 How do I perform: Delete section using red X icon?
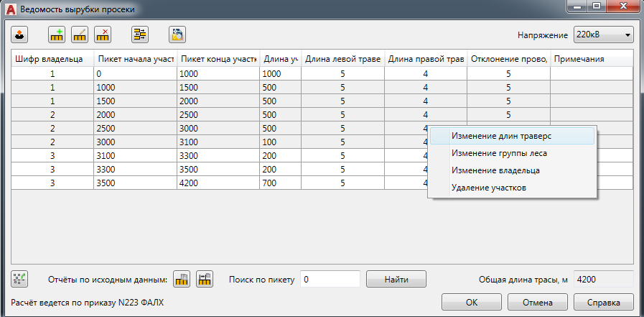pos(103,35)
